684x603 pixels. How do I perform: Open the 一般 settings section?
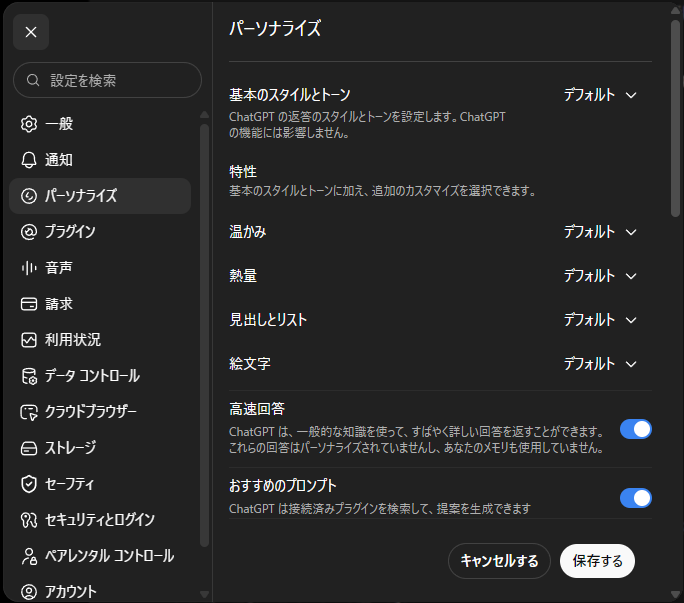[x=100, y=124]
